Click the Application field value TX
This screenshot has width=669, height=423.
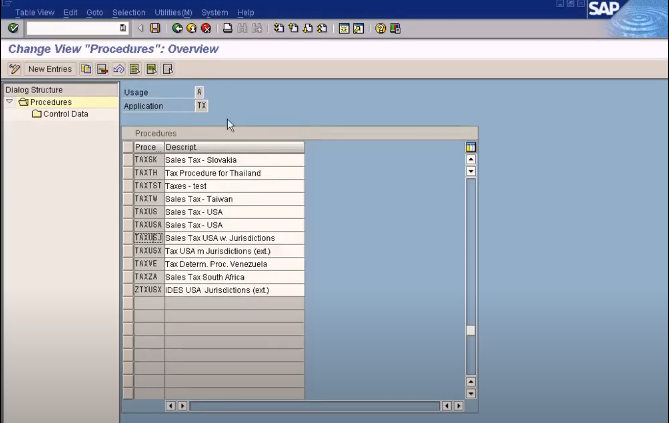pos(201,105)
